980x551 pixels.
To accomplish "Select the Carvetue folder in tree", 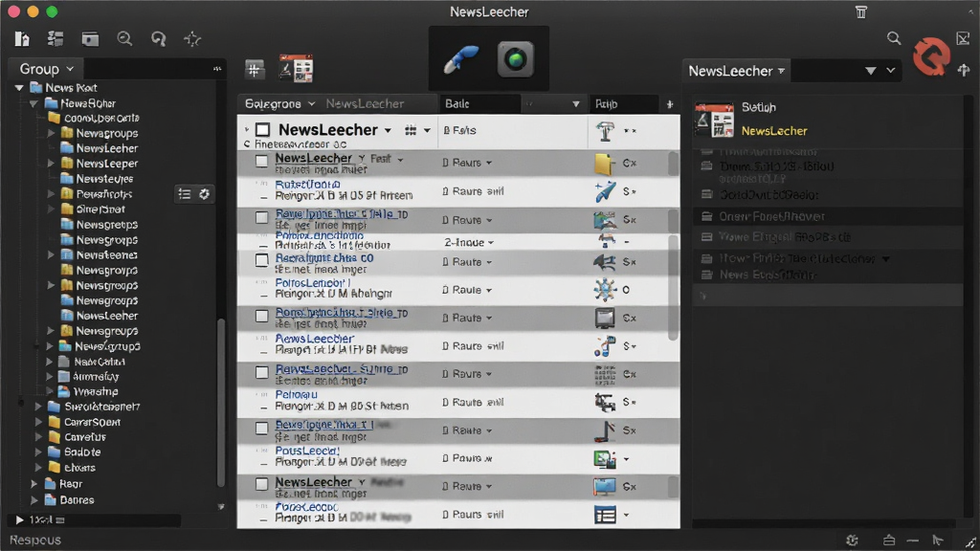I will click(x=85, y=437).
